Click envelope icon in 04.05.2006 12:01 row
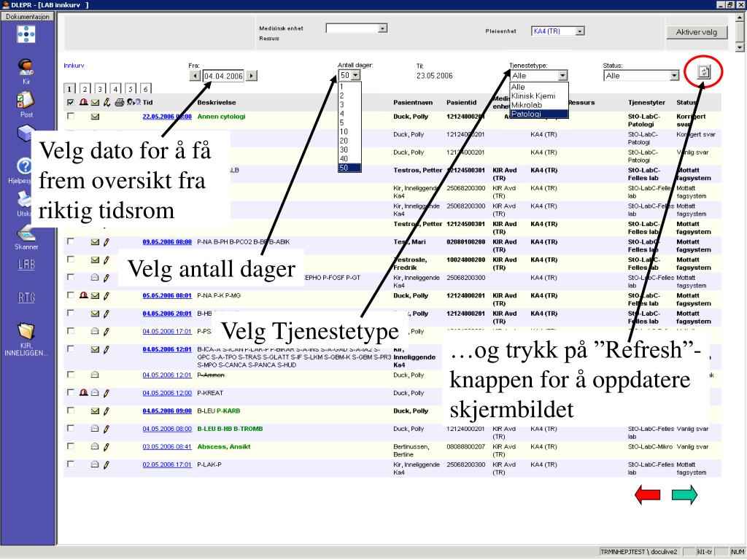The width and height of the screenshot is (747, 560). pos(96,349)
